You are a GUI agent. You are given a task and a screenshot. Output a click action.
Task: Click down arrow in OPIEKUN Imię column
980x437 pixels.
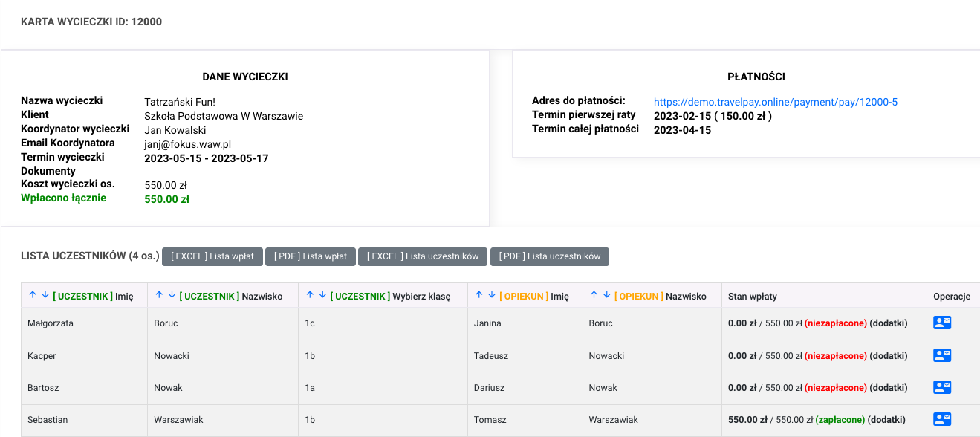492,295
